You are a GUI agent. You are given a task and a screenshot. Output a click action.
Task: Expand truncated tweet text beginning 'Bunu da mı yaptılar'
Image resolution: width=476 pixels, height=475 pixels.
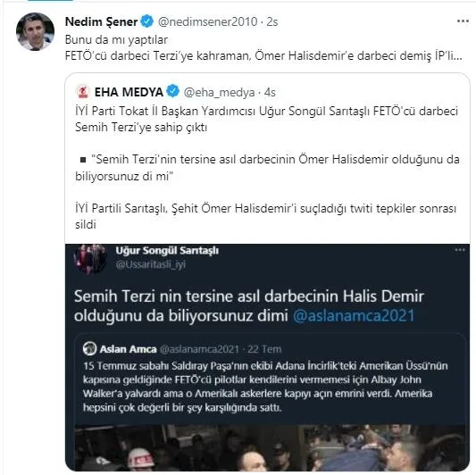click(263, 47)
